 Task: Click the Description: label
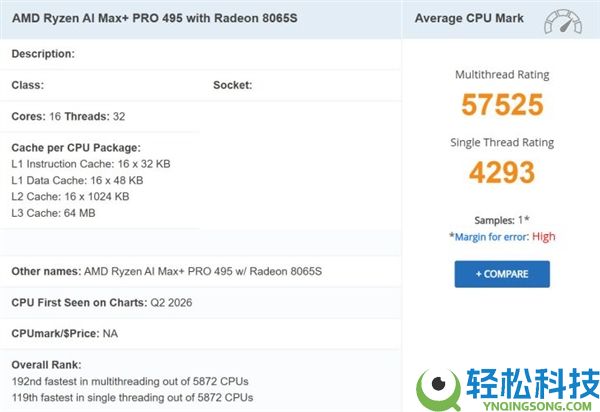click(43, 54)
